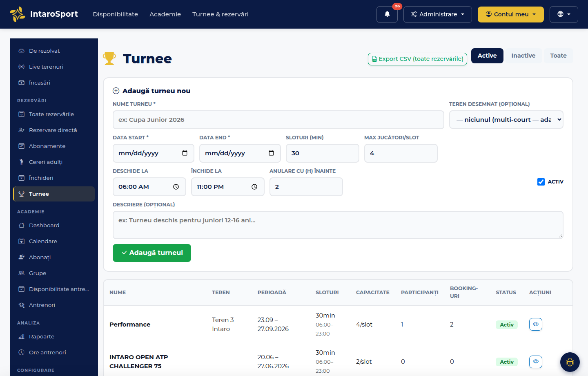Open Abonamente in sidebar
Image resolution: width=588 pixels, height=376 pixels.
pyautogui.click(x=54, y=146)
